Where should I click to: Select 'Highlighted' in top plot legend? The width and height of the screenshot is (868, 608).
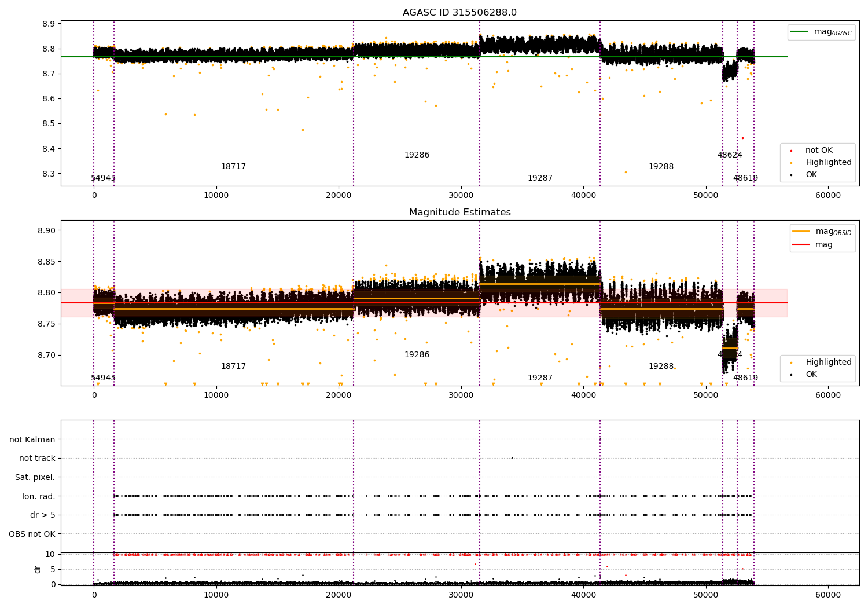(x=822, y=163)
